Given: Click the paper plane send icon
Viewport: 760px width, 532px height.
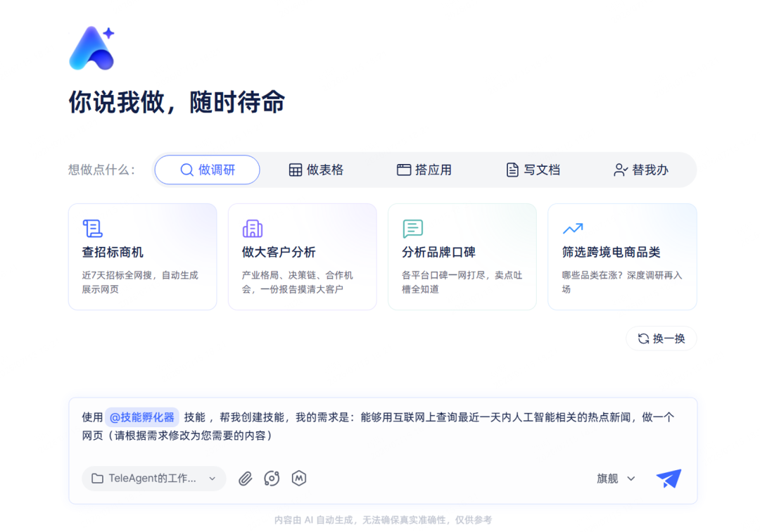Looking at the screenshot, I should click(669, 479).
